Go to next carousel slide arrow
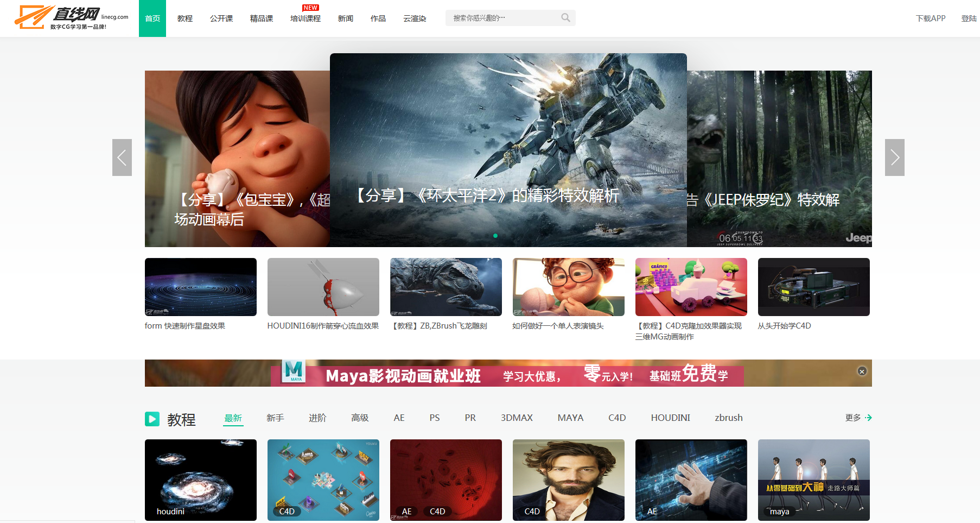This screenshot has width=980, height=523. pyautogui.click(x=894, y=157)
